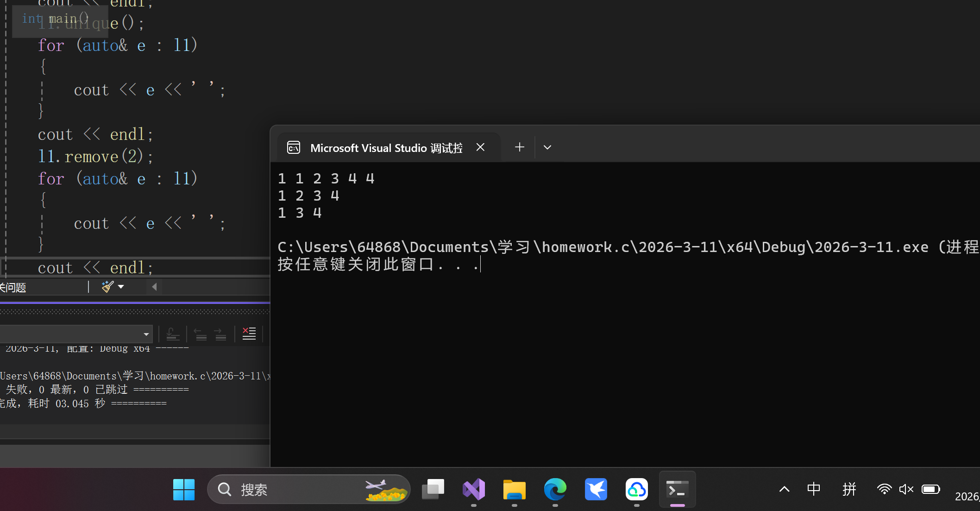Open new console tab with plus button
Screen dimensions: 980x511
520,147
